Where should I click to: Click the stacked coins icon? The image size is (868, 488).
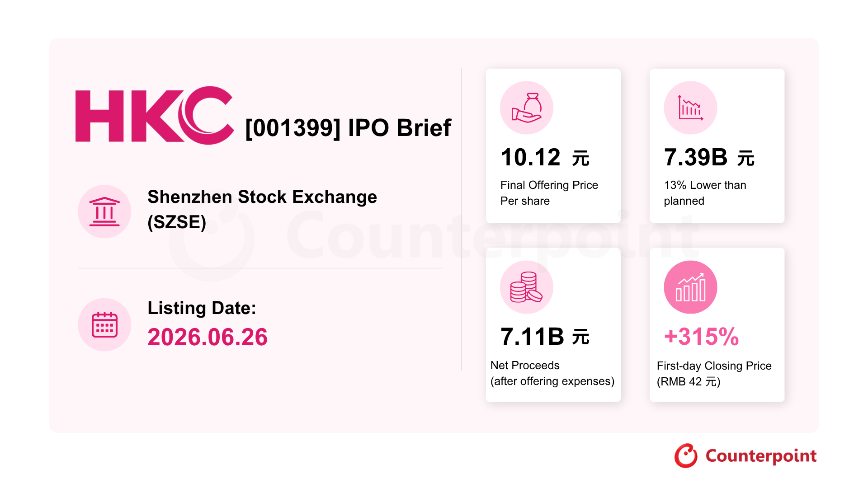527,287
